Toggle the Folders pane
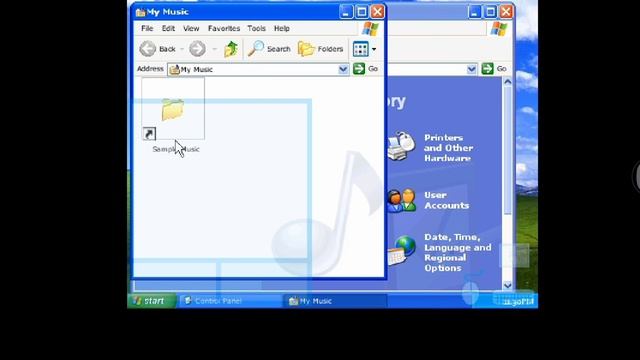The height and width of the screenshot is (360, 640). coord(320,49)
